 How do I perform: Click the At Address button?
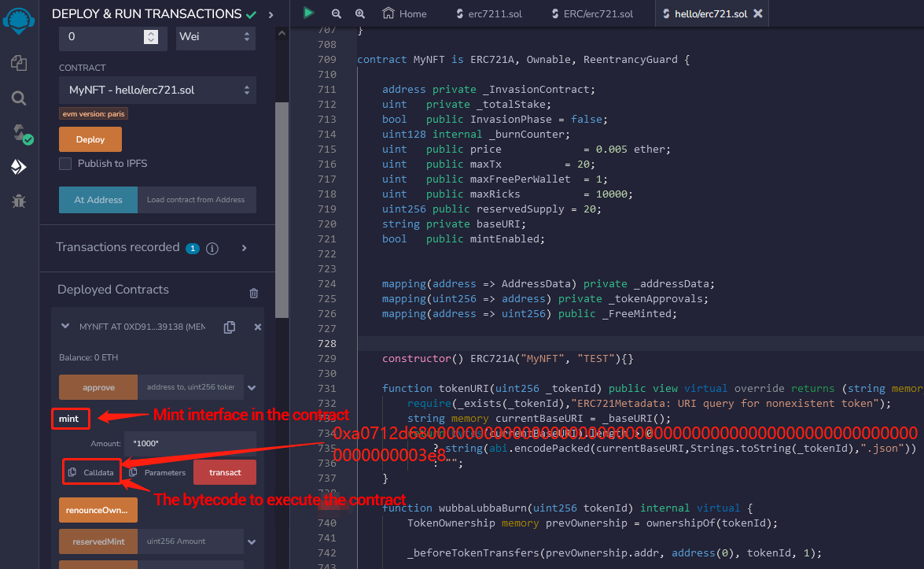pyautogui.click(x=98, y=200)
